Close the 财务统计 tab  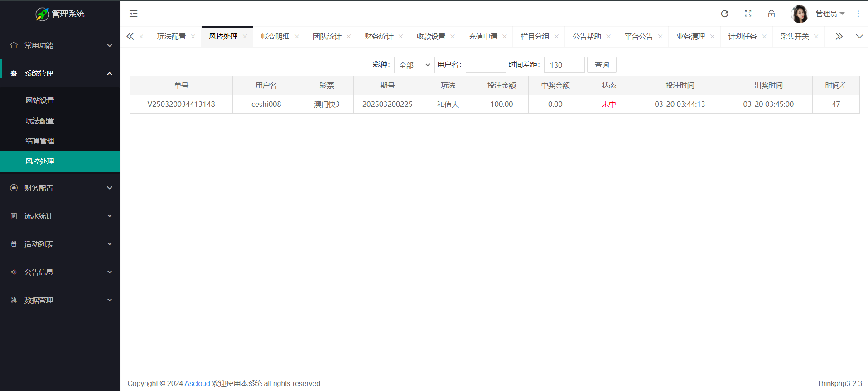[401, 37]
